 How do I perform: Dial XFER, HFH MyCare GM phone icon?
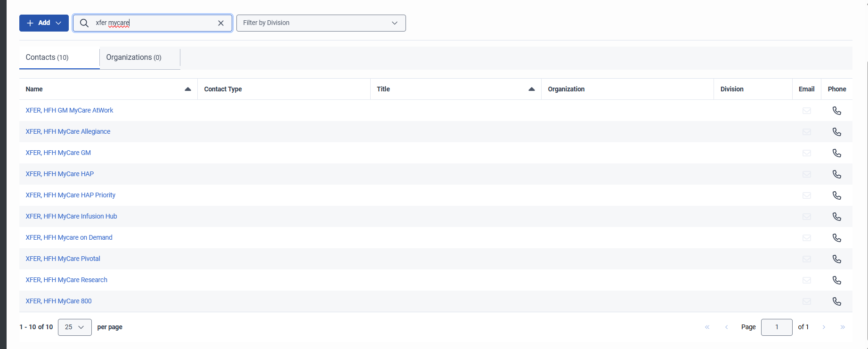click(x=836, y=153)
